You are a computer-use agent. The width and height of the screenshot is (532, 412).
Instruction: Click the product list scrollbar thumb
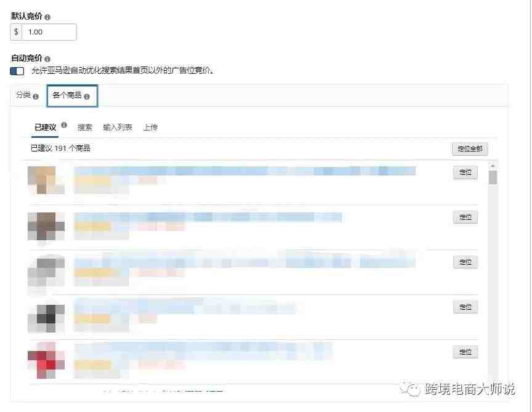point(493,177)
